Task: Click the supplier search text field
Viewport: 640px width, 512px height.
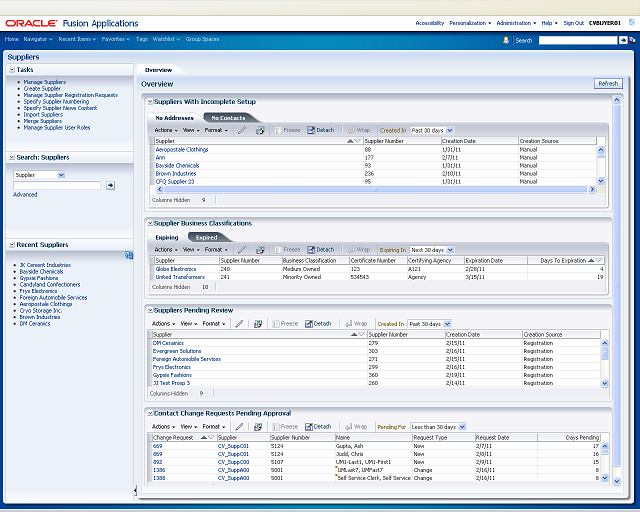Action: [57, 185]
